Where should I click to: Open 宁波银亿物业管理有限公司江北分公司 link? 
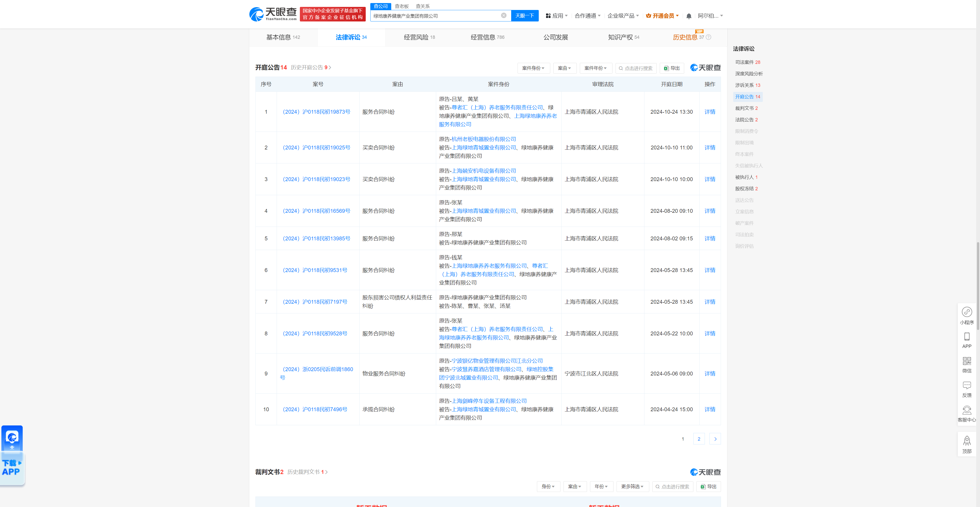(x=497, y=361)
